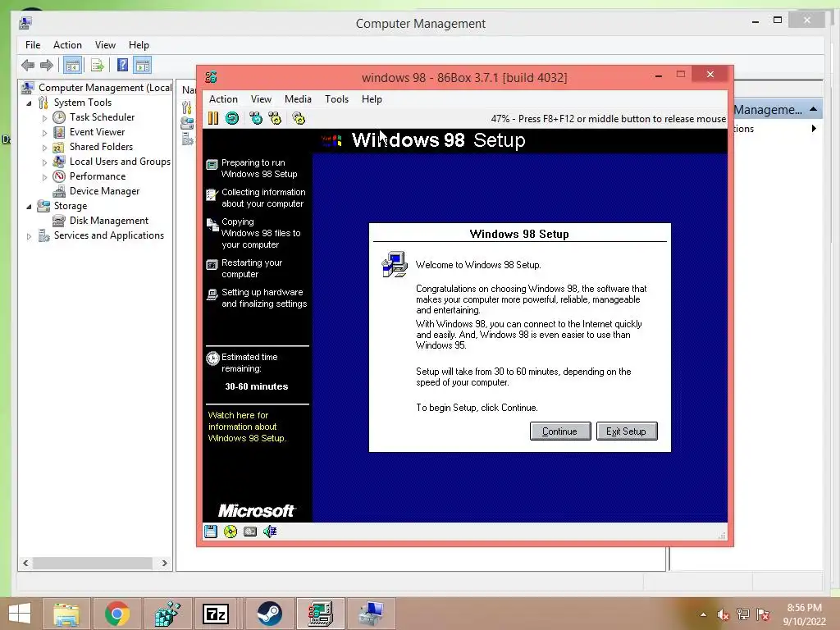Click scroll-left arrow of tree scrollbar
The image size is (840, 630).
25,563
